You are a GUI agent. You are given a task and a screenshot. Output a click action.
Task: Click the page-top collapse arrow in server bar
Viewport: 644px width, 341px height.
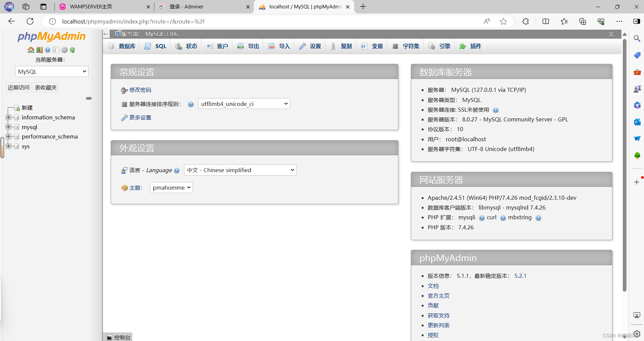tap(611, 34)
